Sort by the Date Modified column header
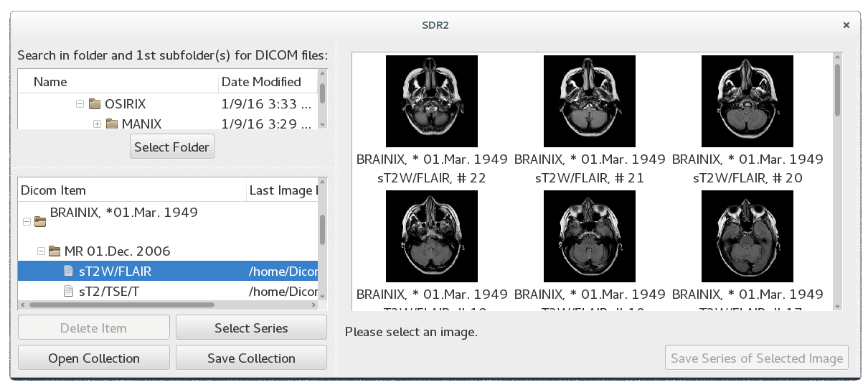The height and width of the screenshot is (385, 868). click(x=261, y=82)
